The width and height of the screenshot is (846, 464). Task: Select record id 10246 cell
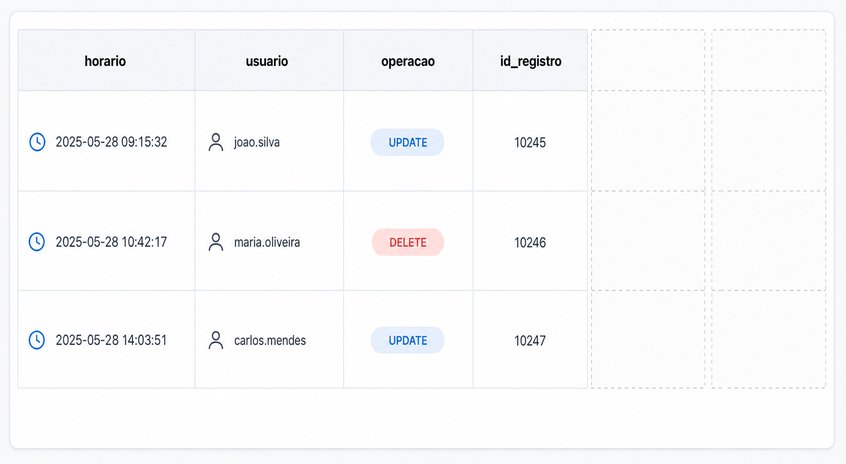pyautogui.click(x=530, y=241)
